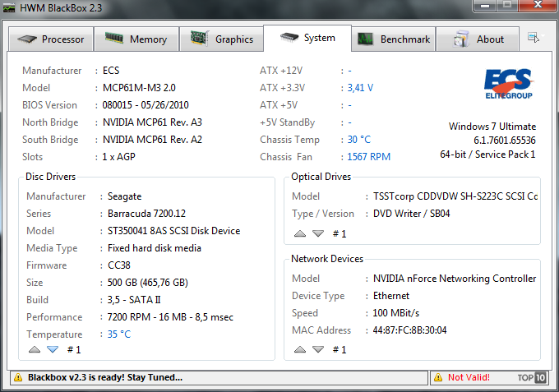Image resolution: width=559 pixels, height=392 pixels.
Task: Click the About tab icon
Action: pyautogui.click(x=461, y=39)
